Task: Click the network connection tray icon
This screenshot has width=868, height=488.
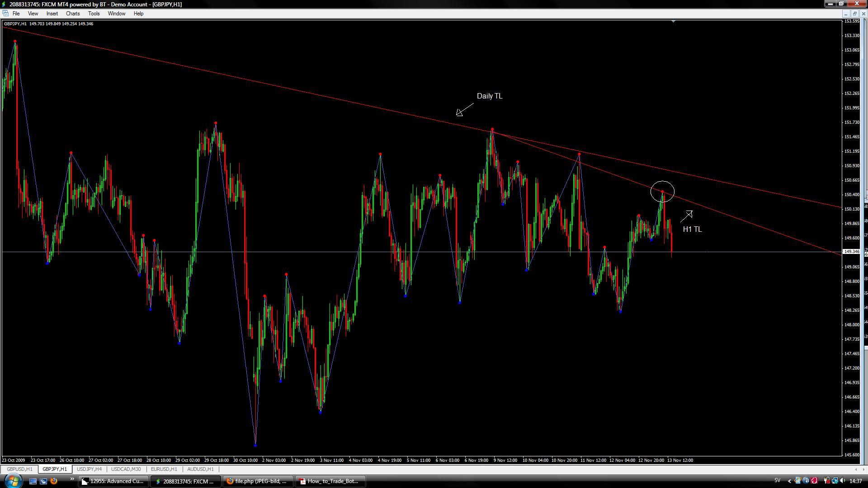Action: (835, 480)
